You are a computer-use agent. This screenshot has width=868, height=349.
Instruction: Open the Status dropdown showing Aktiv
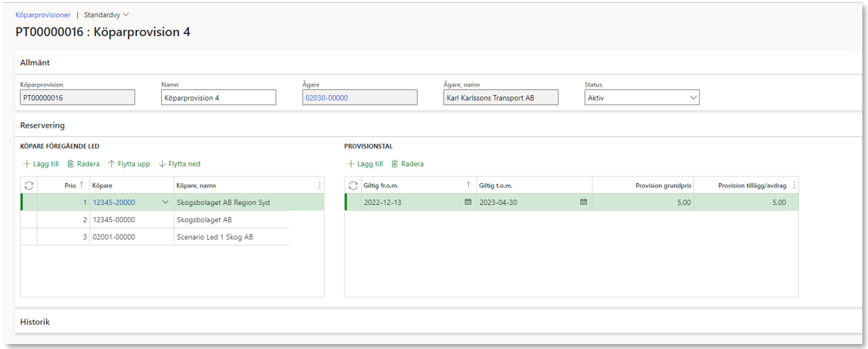pyautogui.click(x=641, y=98)
